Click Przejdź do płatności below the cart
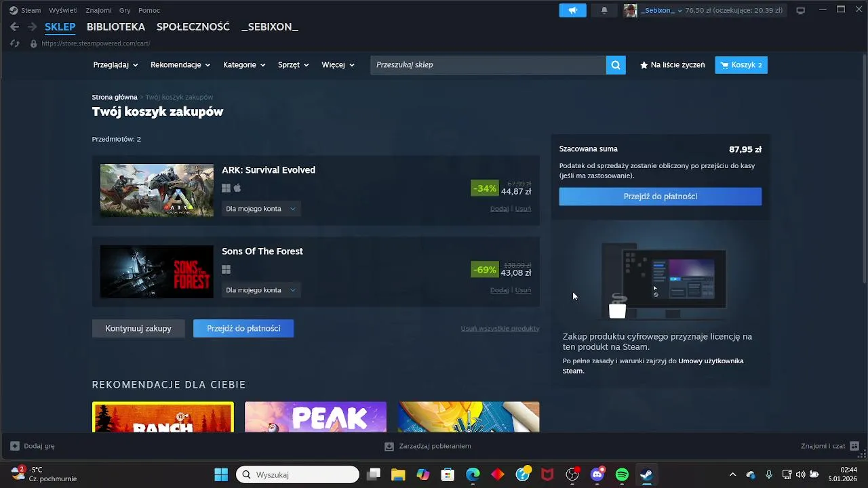Screen dimensions: 868x488 [243, 329]
